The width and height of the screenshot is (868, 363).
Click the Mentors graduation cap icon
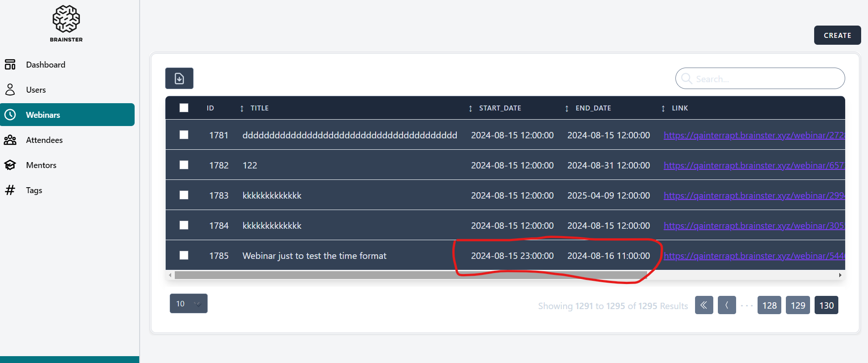(x=10, y=165)
